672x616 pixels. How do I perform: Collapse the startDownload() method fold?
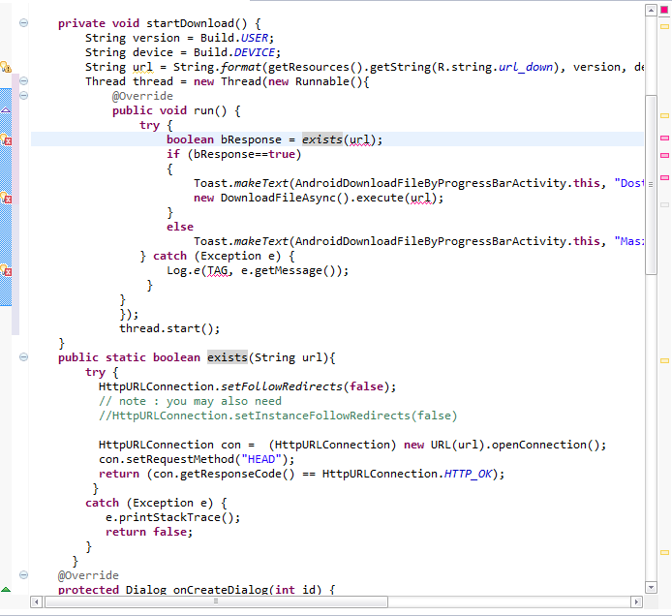[x=24, y=23]
